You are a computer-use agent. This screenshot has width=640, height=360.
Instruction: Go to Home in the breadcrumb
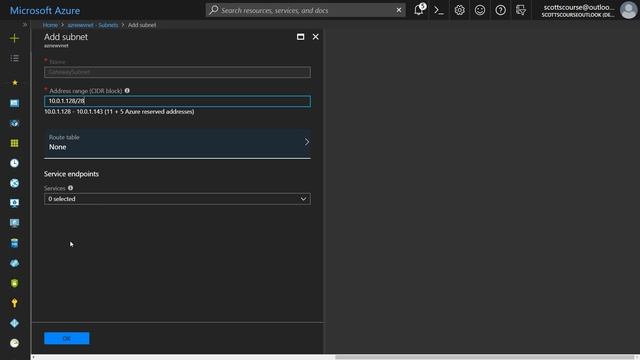click(50, 25)
